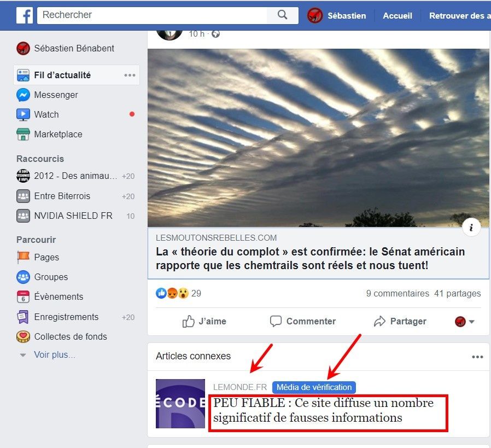Click the search magnifier icon

pyautogui.click(x=282, y=15)
